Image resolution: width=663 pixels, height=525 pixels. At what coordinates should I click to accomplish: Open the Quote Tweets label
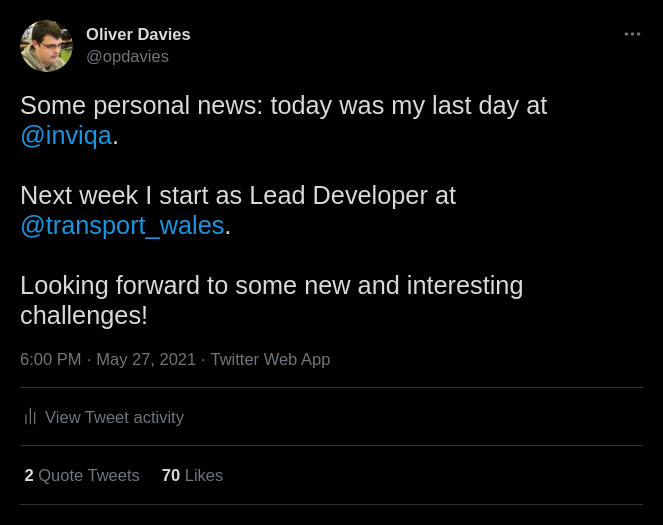(x=89, y=475)
